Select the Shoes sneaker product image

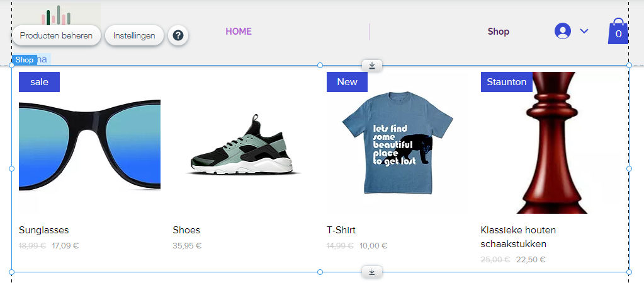point(244,142)
